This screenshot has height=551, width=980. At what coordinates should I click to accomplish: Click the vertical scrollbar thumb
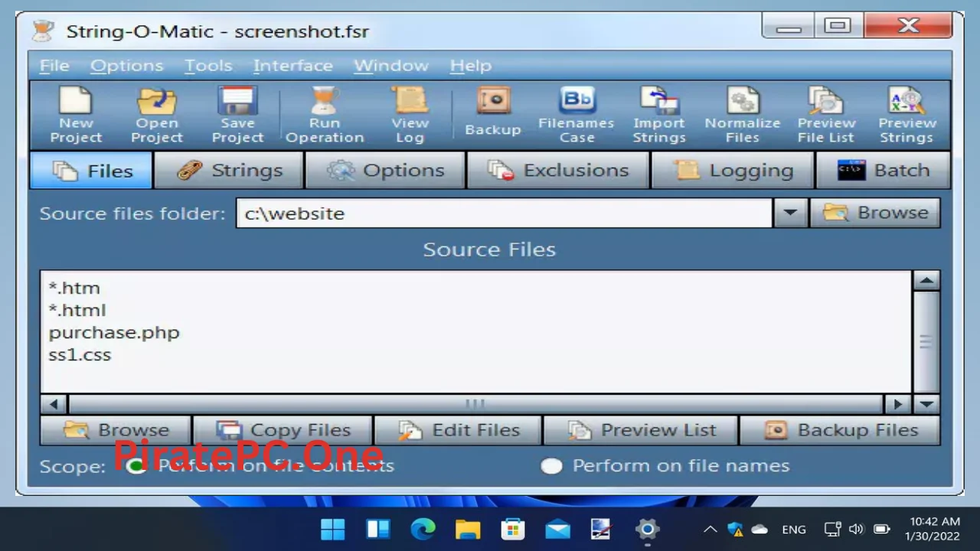pos(926,342)
